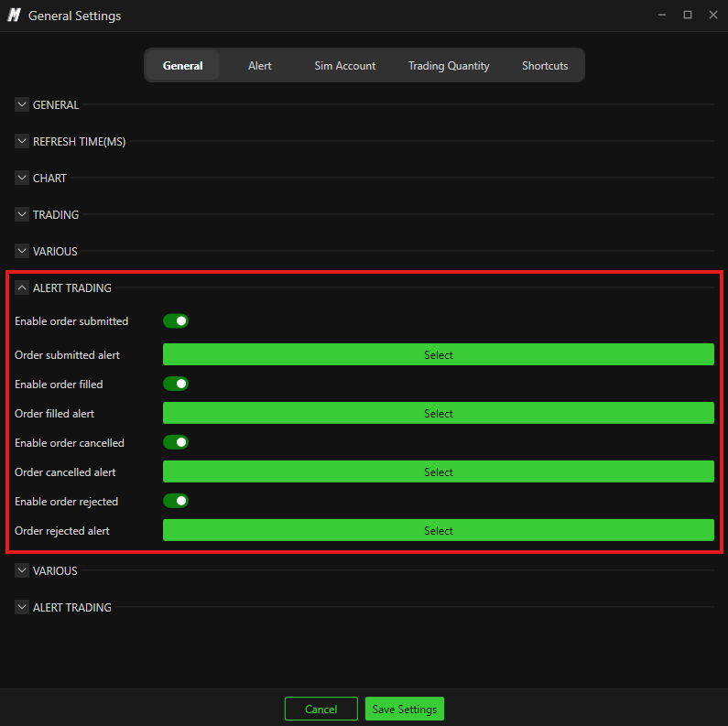Expand the REFRESH TIME(MS) section
Viewport: 728px width, 726px height.
coord(22,141)
